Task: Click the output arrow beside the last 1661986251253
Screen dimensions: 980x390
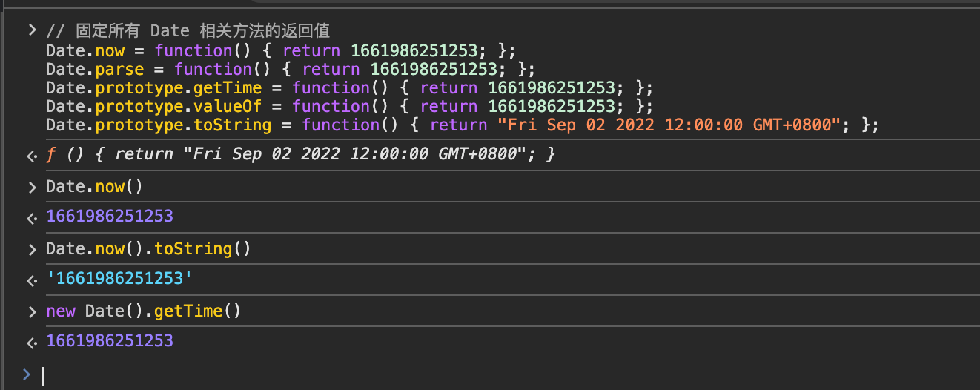Action: click(32, 343)
